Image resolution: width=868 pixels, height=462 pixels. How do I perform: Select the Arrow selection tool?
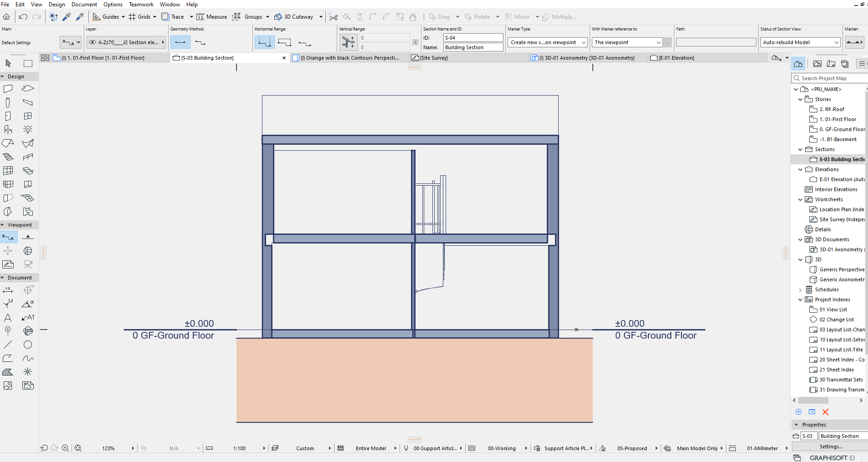8,63
